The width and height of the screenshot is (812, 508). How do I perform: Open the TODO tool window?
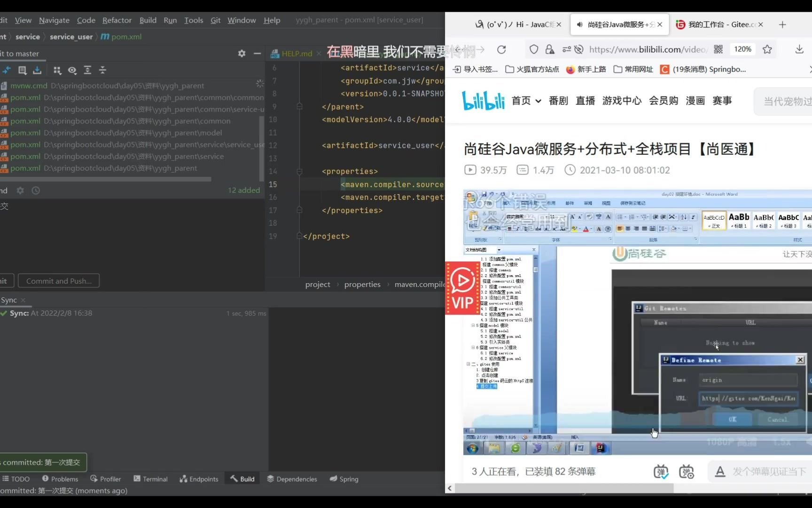tap(16, 479)
